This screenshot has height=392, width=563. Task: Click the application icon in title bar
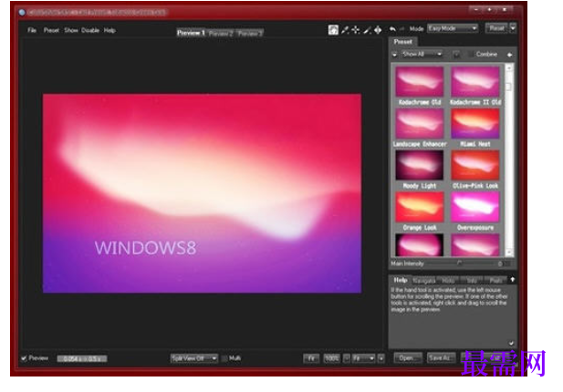(22, 12)
